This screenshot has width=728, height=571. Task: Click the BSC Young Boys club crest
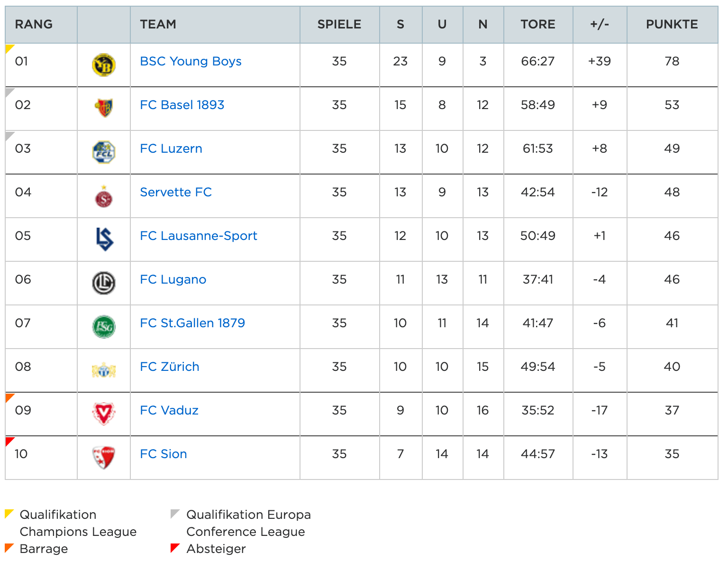pyautogui.click(x=104, y=65)
